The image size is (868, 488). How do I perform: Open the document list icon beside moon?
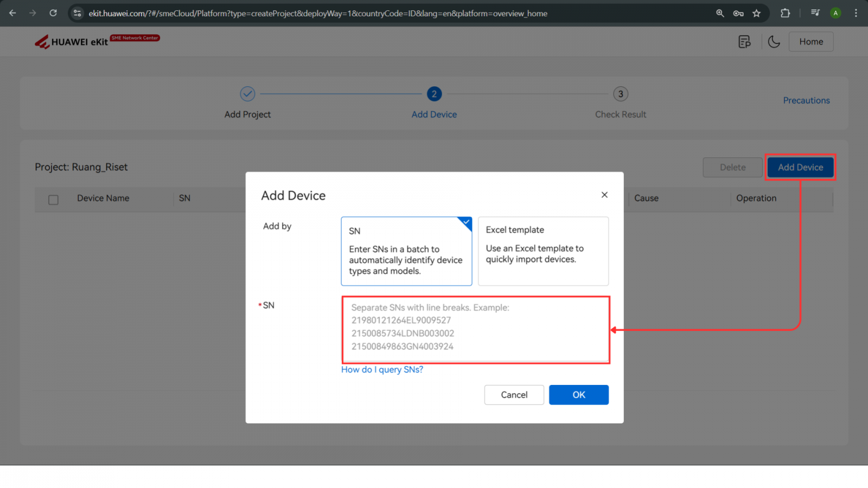pyautogui.click(x=744, y=42)
